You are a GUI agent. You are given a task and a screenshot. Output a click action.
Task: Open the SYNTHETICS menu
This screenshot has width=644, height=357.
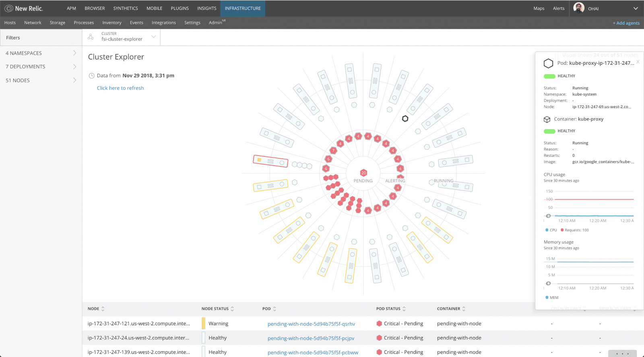tap(126, 8)
